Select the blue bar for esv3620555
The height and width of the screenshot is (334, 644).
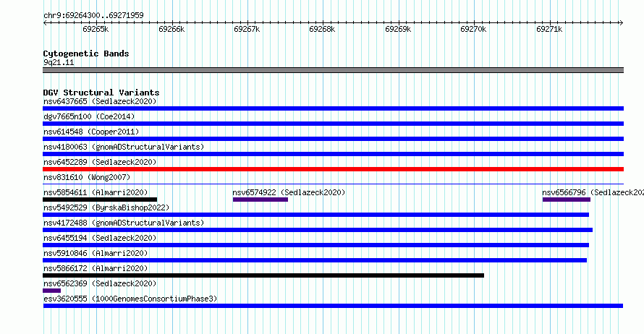point(333,306)
